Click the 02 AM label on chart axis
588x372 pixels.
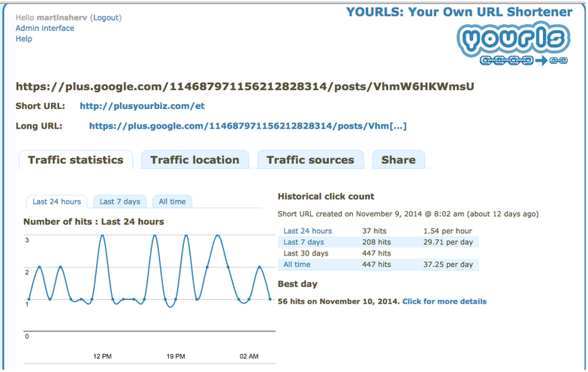point(249,356)
